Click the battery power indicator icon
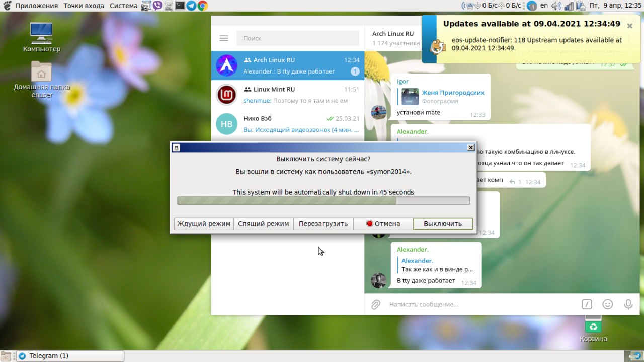Viewport: 644px width, 362px height. (581, 6)
